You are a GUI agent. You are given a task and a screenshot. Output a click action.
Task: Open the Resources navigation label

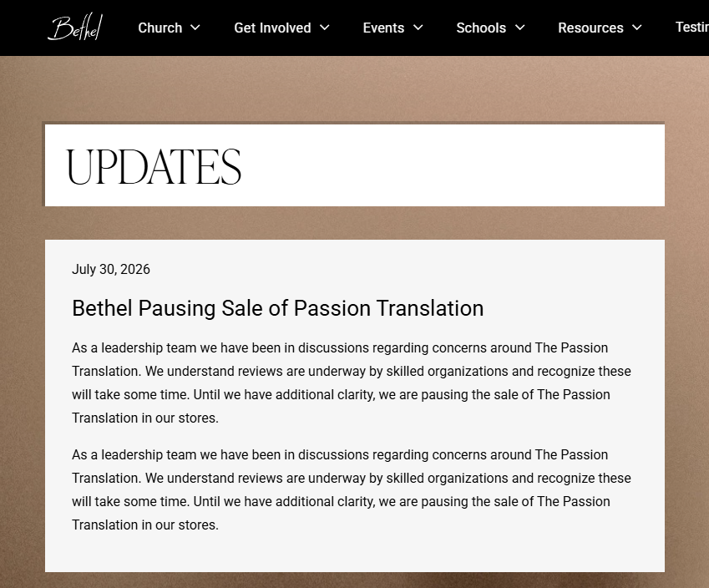pos(590,28)
